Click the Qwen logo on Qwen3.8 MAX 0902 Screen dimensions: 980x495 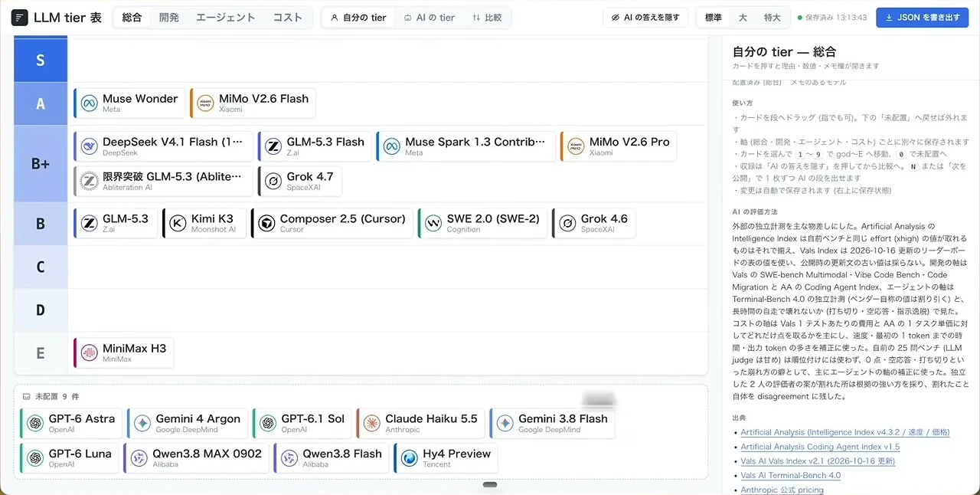pos(139,458)
